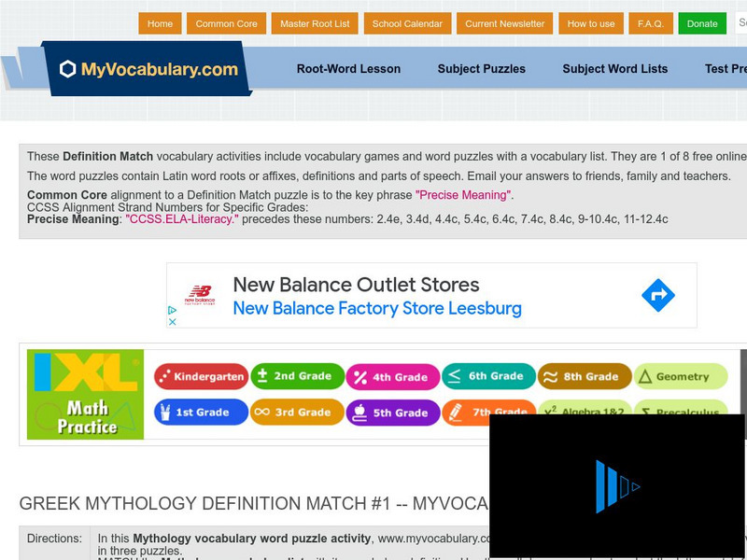Viewport: 747px width, 560px height.
Task: Click the MyVocabulary.com hexagon logo icon
Action: [67, 69]
